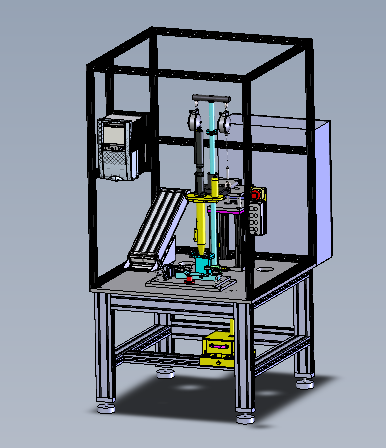Click the right spring tool balancer
386x448 pixels.
[224, 123]
